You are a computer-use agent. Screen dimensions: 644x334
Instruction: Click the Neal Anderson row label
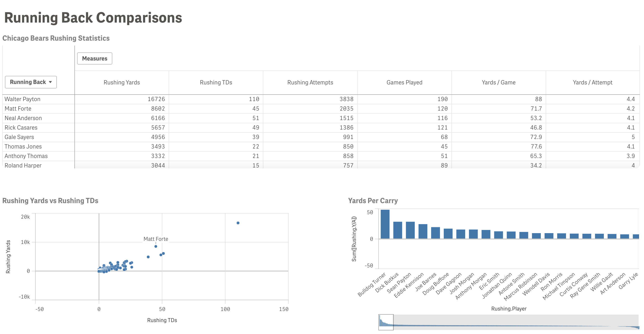(x=23, y=118)
